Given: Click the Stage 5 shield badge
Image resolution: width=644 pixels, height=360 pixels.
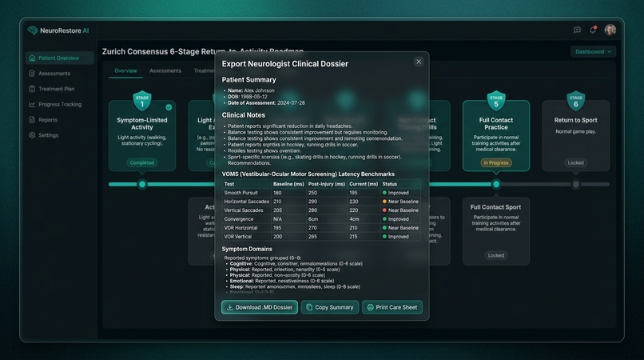Looking at the screenshot, I should tap(496, 101).
